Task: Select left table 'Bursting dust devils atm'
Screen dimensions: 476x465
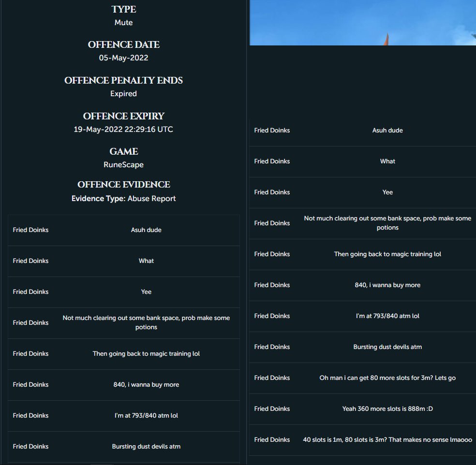Action: coord(146,447)
